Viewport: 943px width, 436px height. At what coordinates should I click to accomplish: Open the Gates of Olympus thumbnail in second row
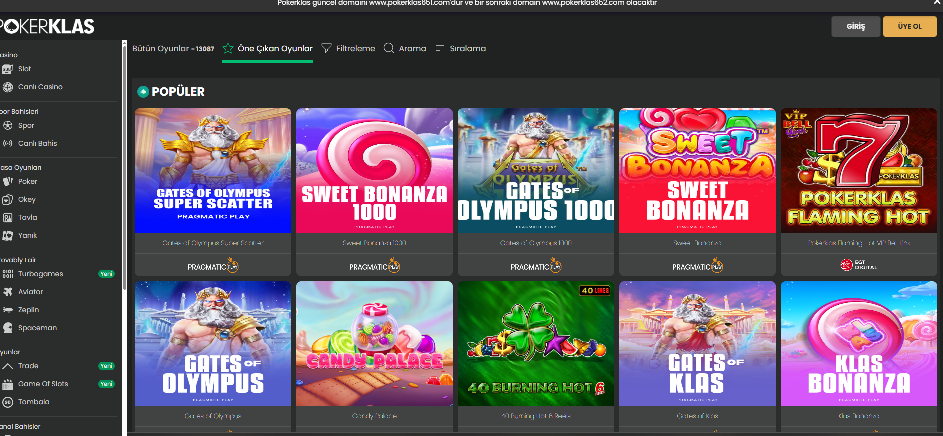tap(213, 343)
